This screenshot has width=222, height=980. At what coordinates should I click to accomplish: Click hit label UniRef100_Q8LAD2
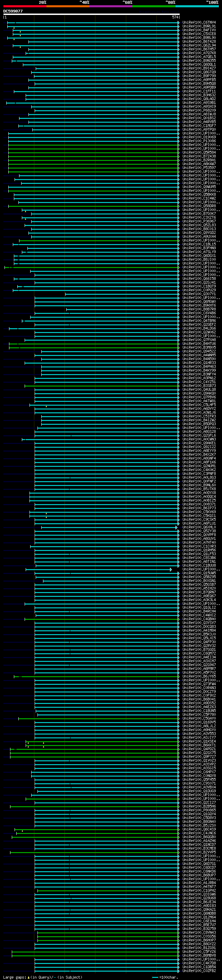point(199,99)
